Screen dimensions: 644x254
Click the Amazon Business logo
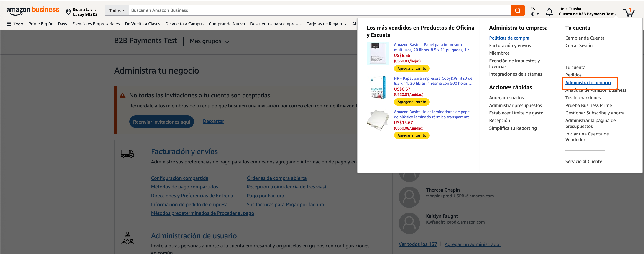pyautogui.click(x=33, y=10)
